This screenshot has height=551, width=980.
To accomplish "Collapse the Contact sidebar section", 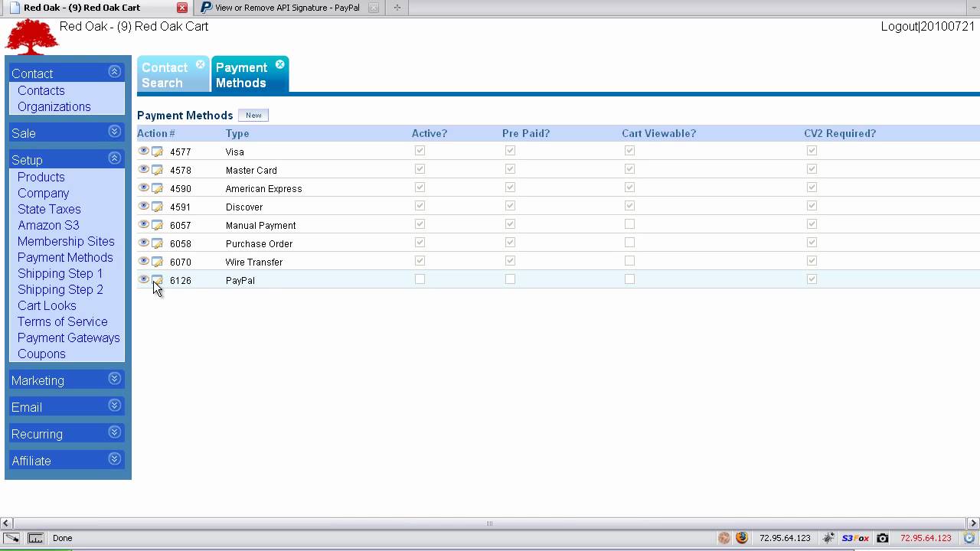I will [115, 72].
